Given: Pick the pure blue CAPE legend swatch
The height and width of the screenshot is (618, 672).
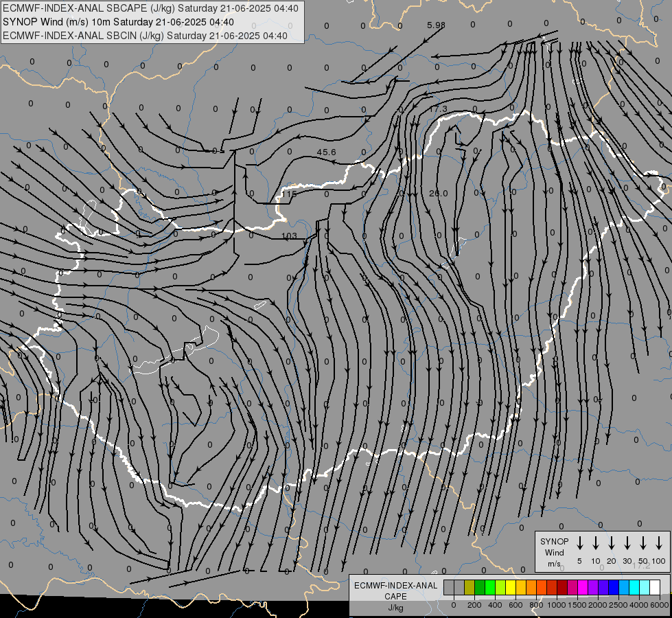Looking at the screenshot, I should (614, 588).
